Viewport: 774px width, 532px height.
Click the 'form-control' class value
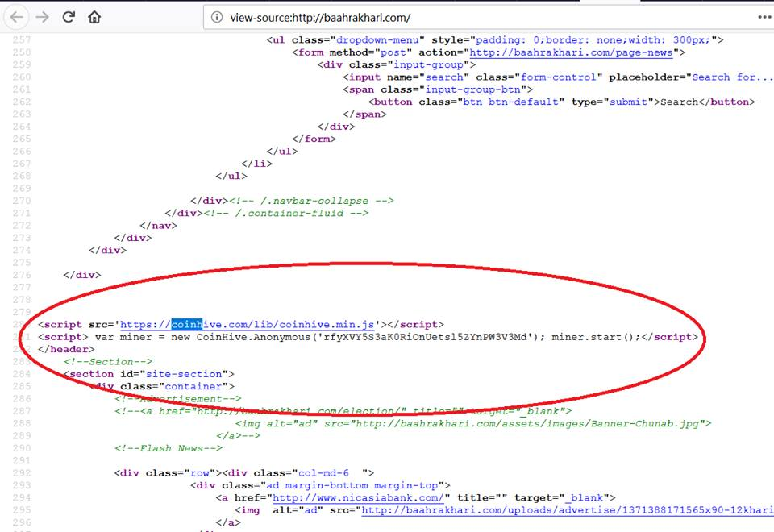coord(558,77)
